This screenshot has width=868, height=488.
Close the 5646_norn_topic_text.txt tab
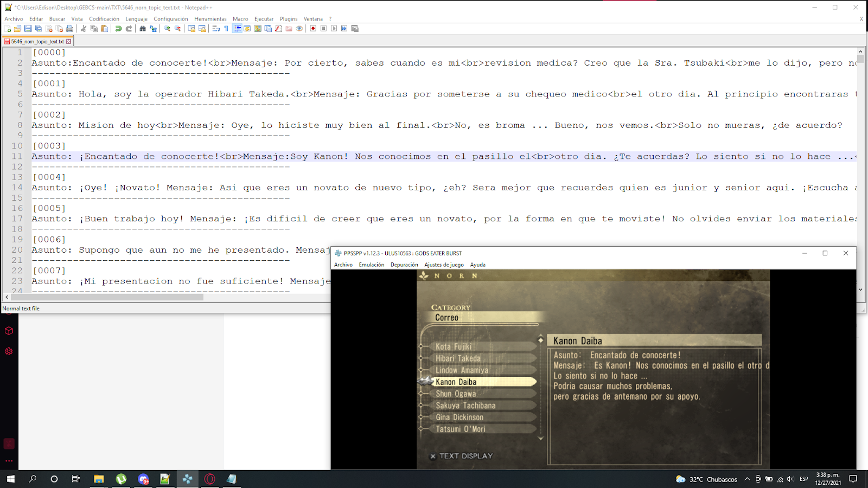(68, 41)
